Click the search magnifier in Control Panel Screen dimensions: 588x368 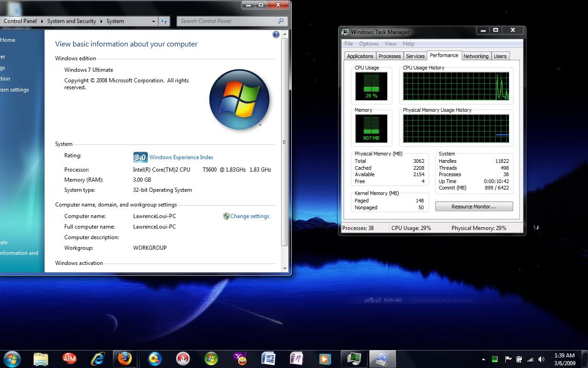[x=281, y=21]
